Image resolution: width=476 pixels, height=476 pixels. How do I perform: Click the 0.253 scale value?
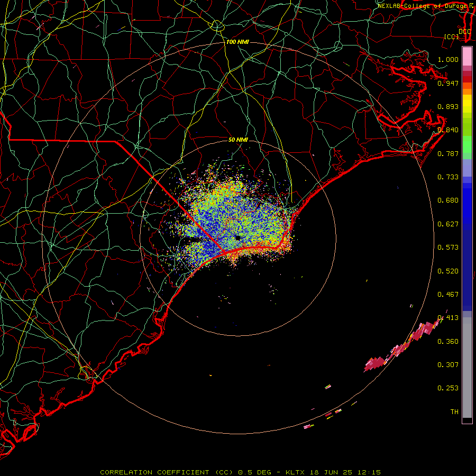click(x=448, y=388)
